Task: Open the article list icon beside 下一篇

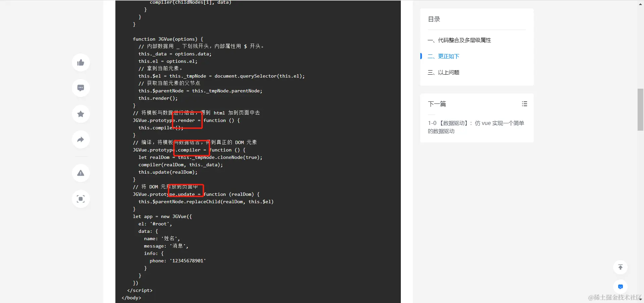Action: pos(525,104)
